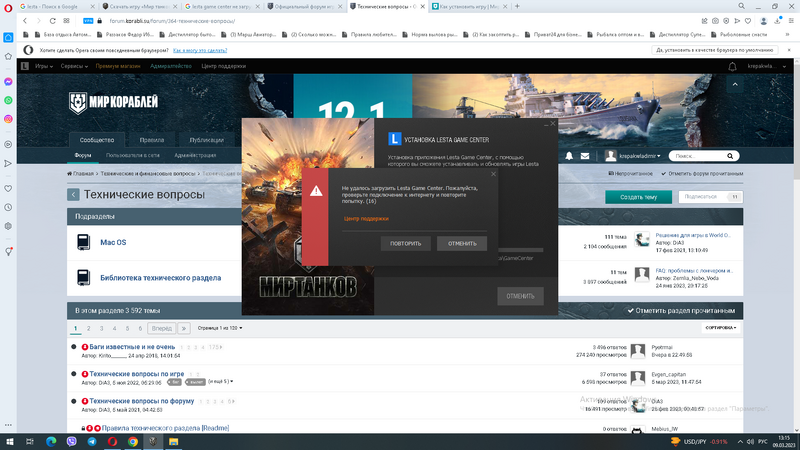Click the black top bar notification bell
800x450 pixels.
(732, 66)
